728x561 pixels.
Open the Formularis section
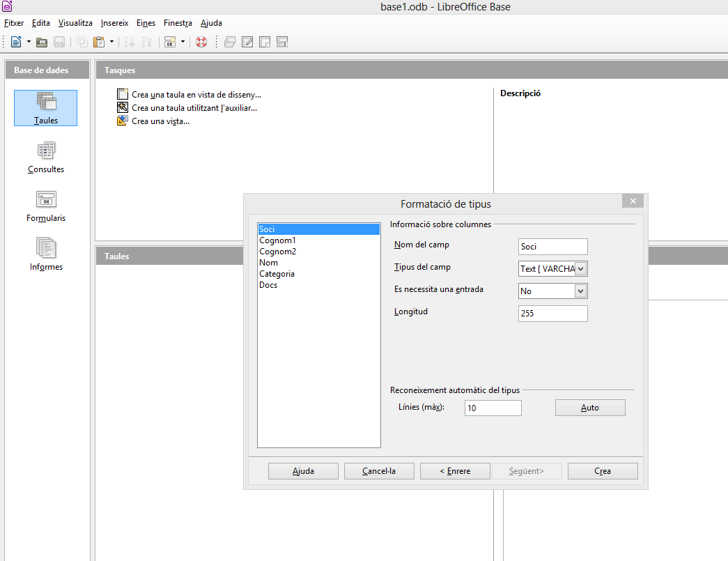click(x=46, y=206)
